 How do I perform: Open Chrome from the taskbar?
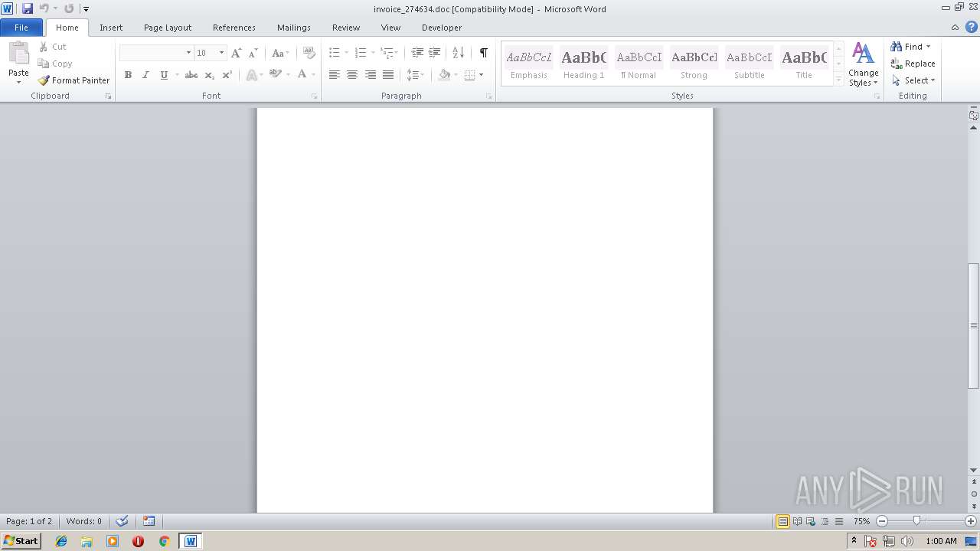[164, 541]
